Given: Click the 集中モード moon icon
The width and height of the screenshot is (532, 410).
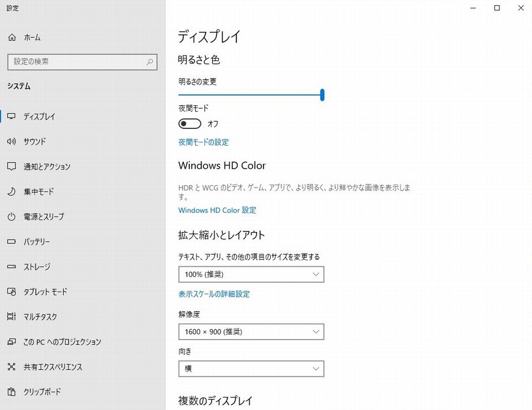Looking at the screenshot, I should [11, 192].
